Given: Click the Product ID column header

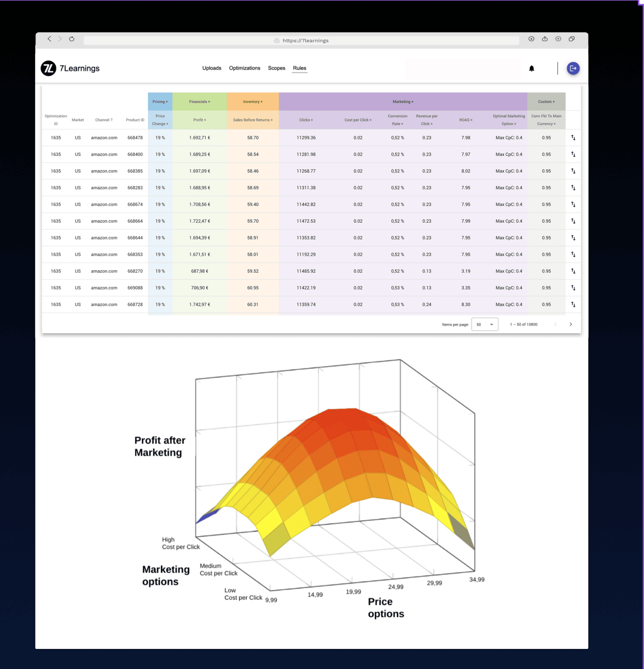Looking at the screenshot, I should click(135, 120).
